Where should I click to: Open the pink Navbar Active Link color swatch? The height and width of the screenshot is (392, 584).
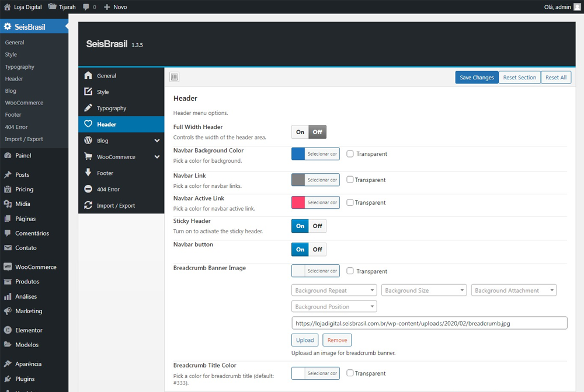pos(298,202)
